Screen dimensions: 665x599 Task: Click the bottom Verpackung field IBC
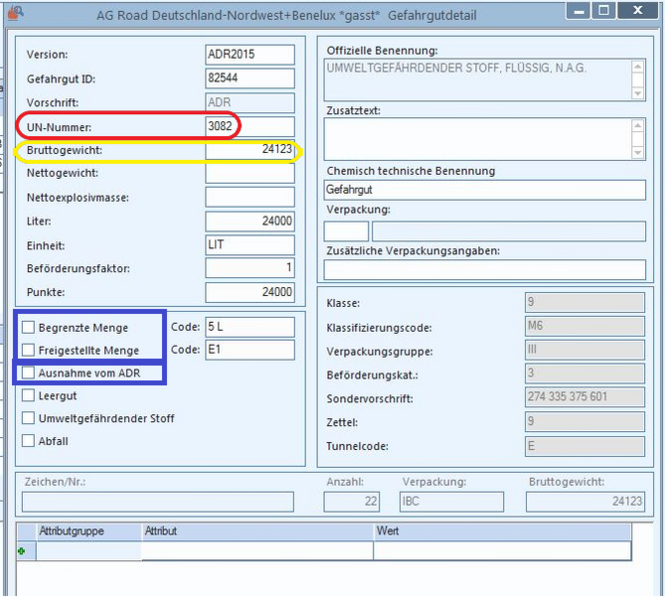pyautogui.click(x=451, y=502)
